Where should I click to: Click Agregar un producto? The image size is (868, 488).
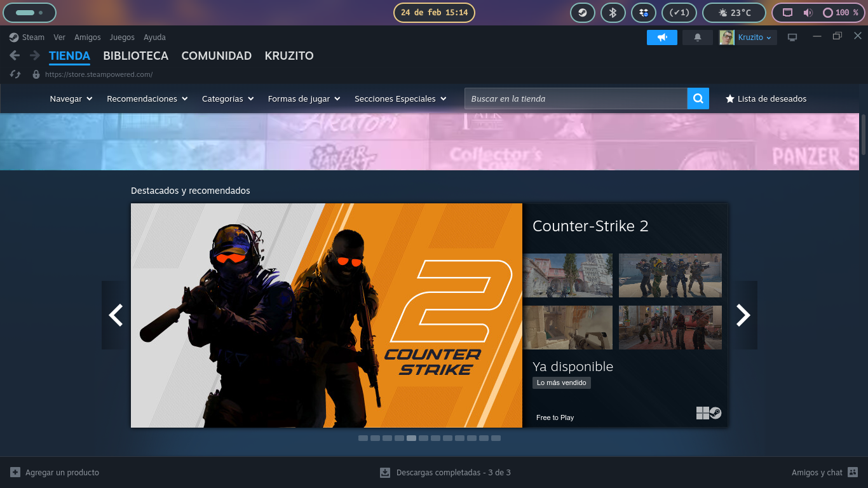[55, 472]
